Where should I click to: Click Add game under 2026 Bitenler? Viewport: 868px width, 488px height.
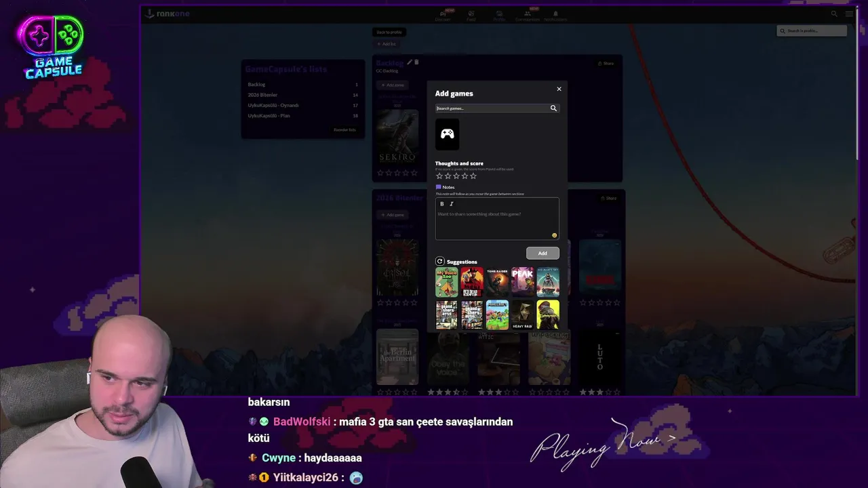392,215
